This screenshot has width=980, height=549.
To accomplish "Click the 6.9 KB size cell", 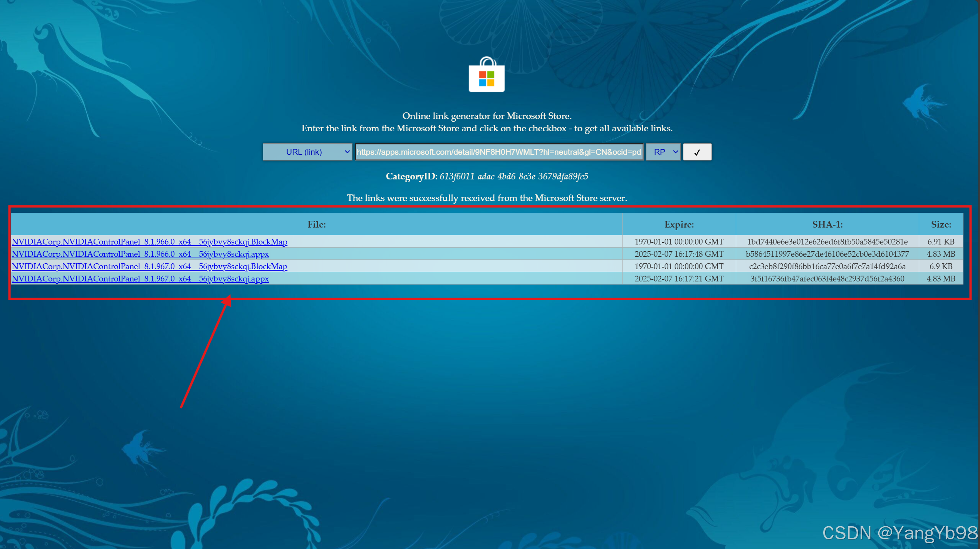I will [941, 266].
